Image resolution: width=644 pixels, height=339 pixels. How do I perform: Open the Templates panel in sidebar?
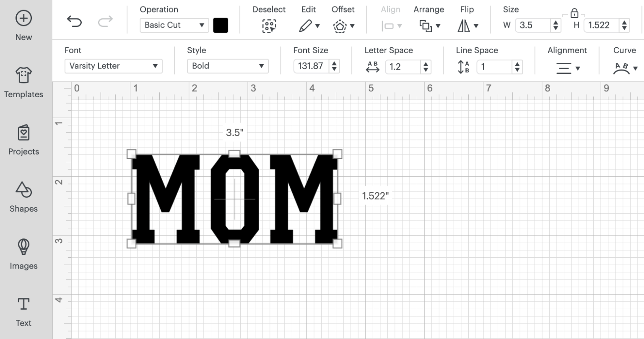pyautogui.click(x=23, y=83)
